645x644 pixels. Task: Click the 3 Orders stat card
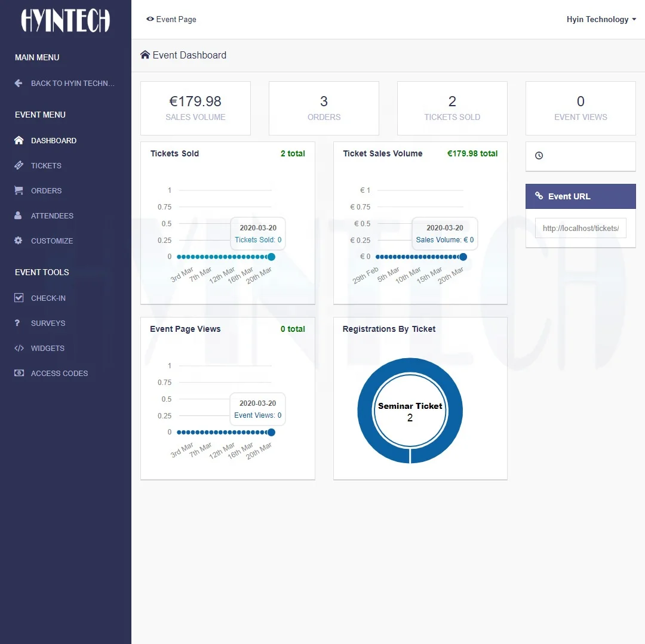tap(324, 109)
